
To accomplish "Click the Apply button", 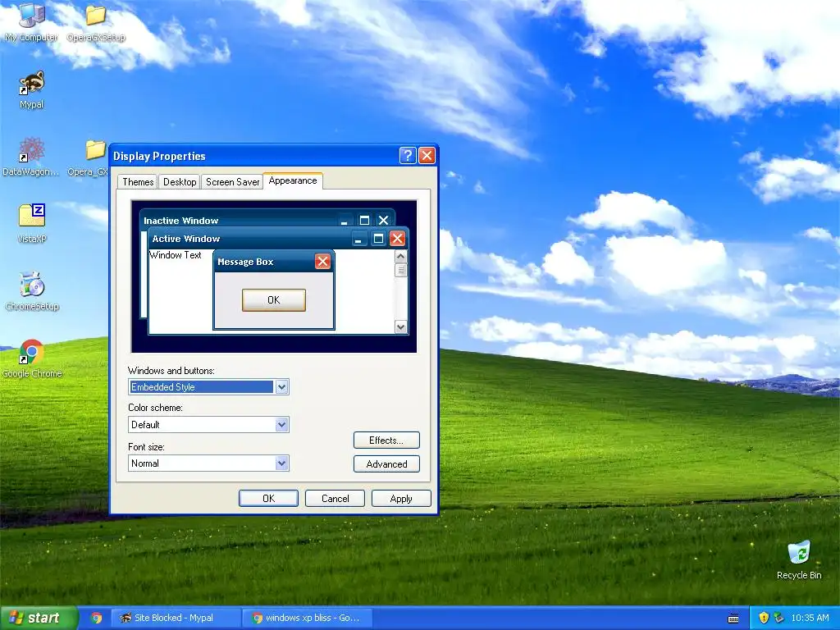I will tap(401, 498).
